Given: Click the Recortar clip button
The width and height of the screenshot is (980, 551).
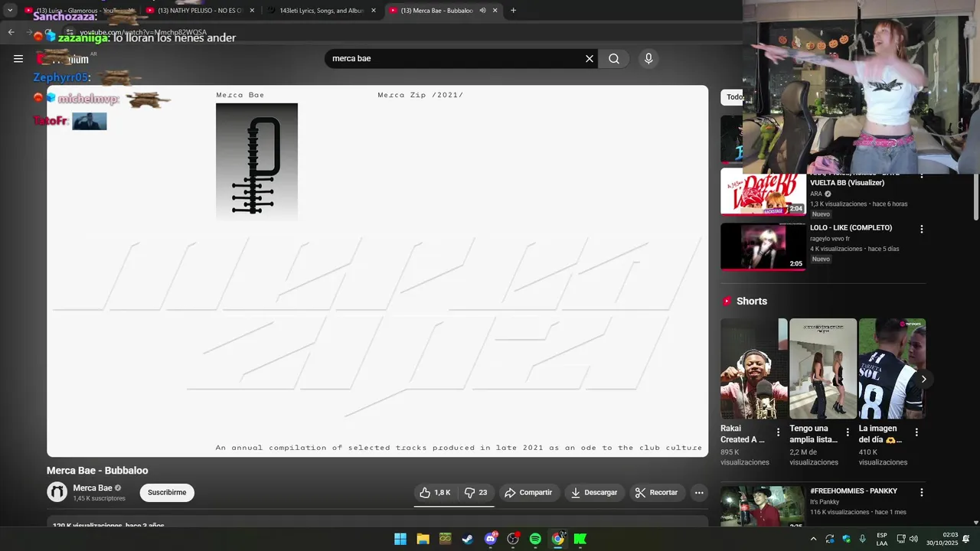Looking at the screenshot, I should point(658,493).
